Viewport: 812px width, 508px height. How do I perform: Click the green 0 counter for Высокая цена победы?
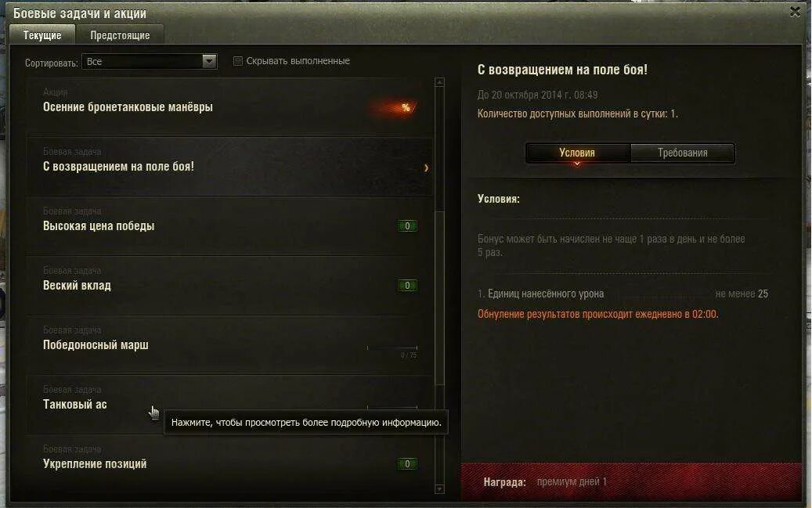407,225
